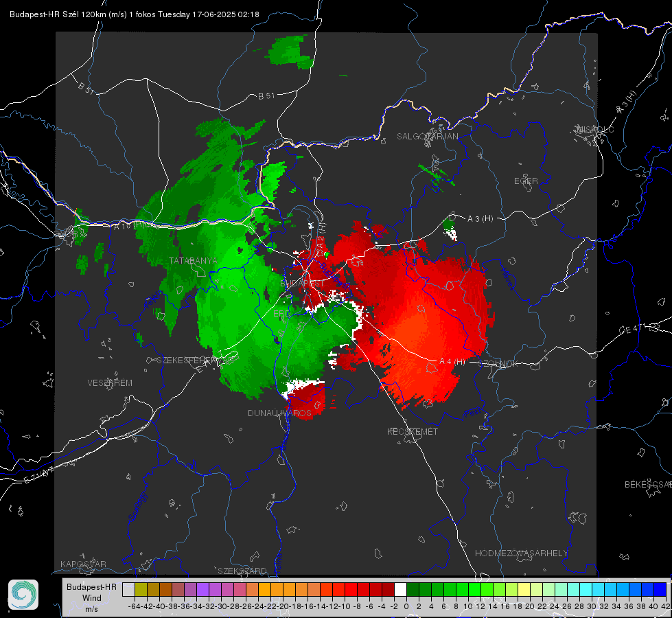Click the '10' value on the wind scale
The image size is (672, 618).
click(468, 606)
